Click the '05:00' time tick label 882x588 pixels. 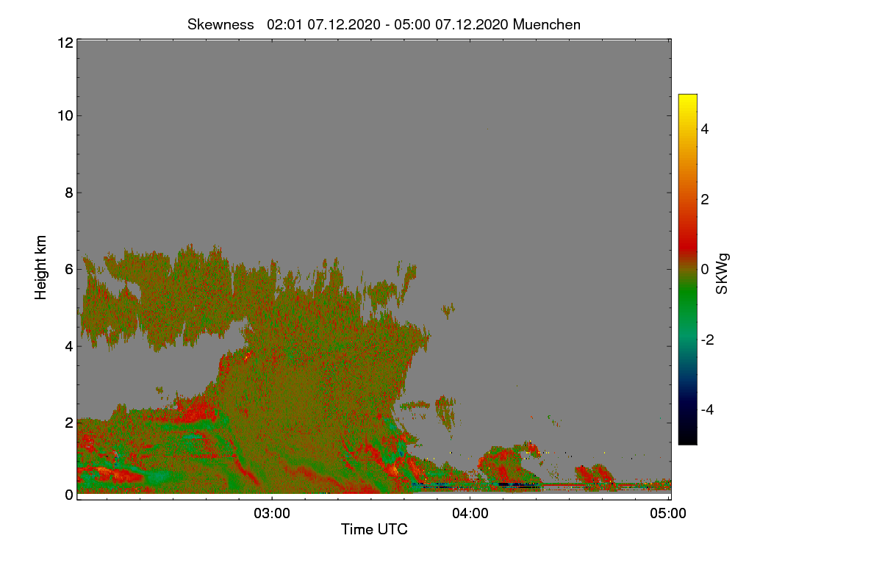point(669,514)
